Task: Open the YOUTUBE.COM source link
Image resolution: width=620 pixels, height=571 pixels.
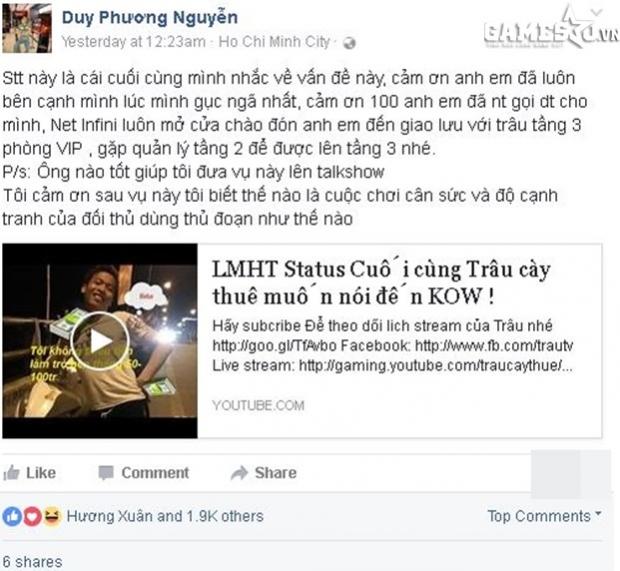Action: click(258, 405)
